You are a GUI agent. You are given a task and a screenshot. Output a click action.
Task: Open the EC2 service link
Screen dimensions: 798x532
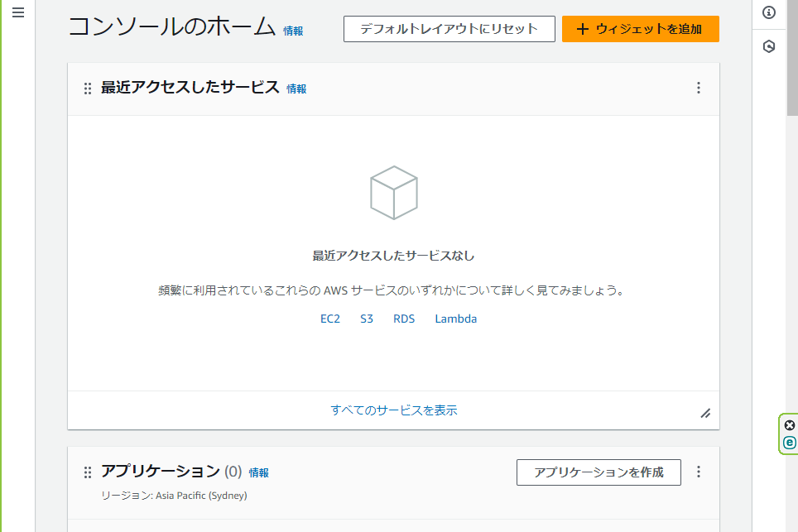tap(329, 319)
